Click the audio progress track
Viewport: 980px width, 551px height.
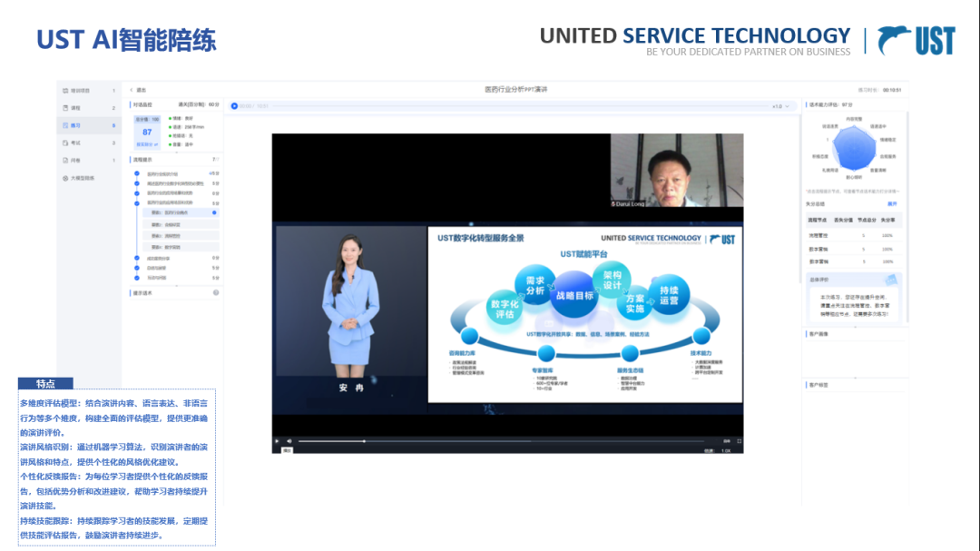(520, 106)
